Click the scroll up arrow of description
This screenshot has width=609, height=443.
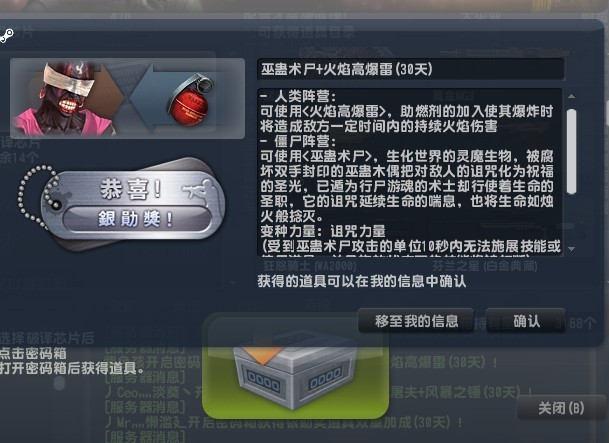click(571, 96)
